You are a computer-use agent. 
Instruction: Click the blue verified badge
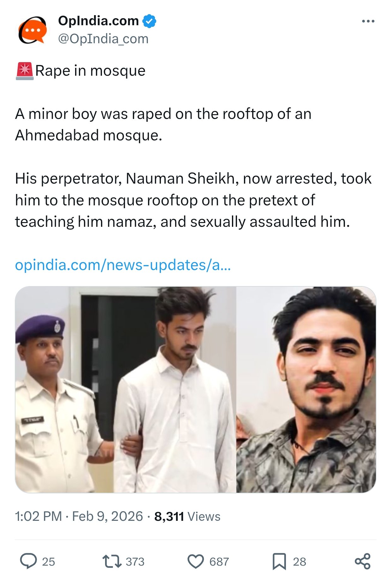click(149, 21)
